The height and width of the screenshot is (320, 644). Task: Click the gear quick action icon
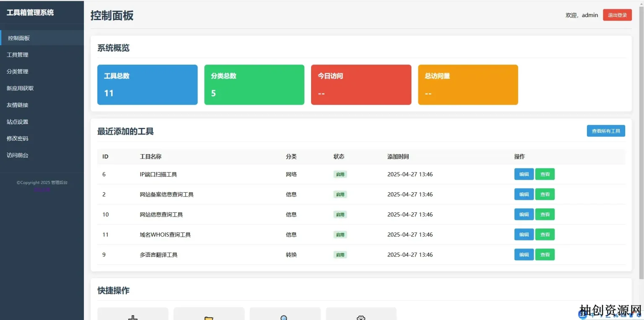point(361,317)
